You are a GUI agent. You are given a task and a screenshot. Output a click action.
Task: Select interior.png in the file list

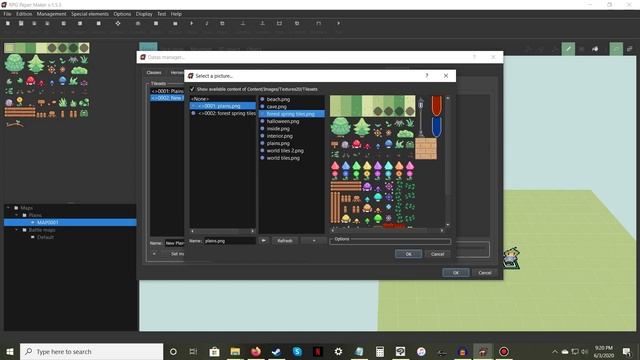tap(279, 136)
